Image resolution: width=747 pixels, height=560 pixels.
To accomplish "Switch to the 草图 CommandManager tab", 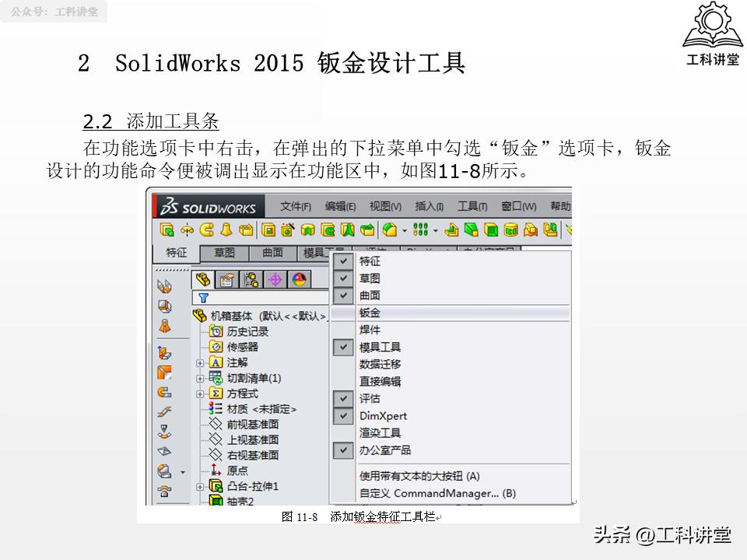I will point(224,253).
